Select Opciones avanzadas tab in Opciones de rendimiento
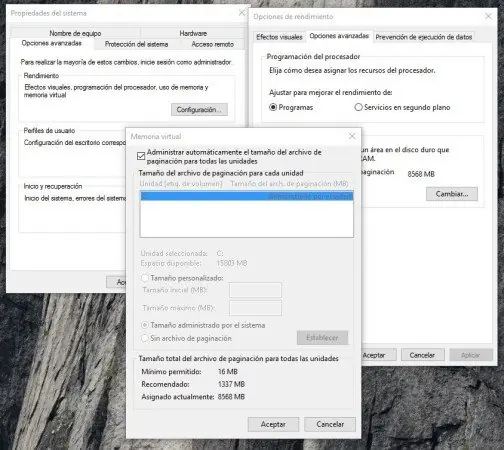This screenshot has width=504, height=450. 339,36
